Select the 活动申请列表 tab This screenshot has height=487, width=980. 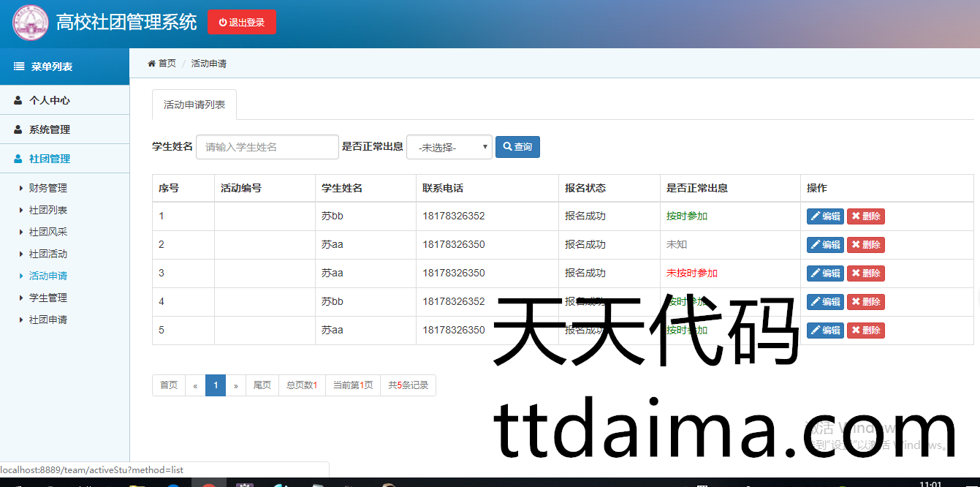[x=194, y=105]
